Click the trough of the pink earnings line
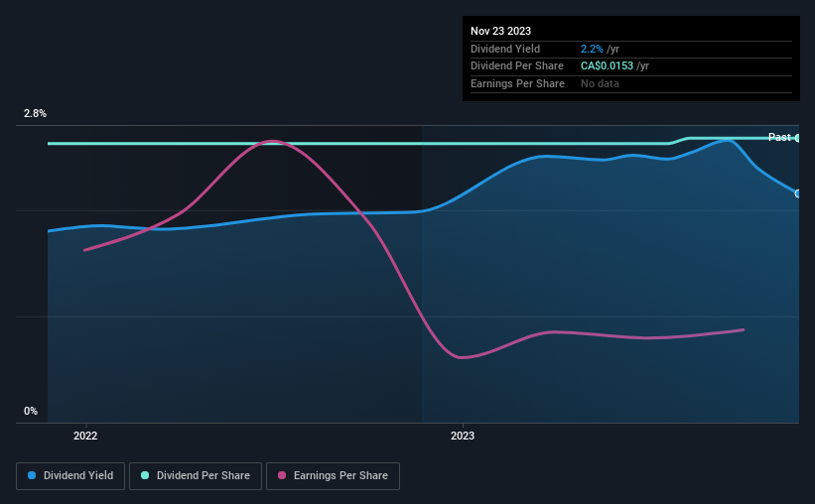This screenshot has height=504, width=815. [x=461, y=357]
